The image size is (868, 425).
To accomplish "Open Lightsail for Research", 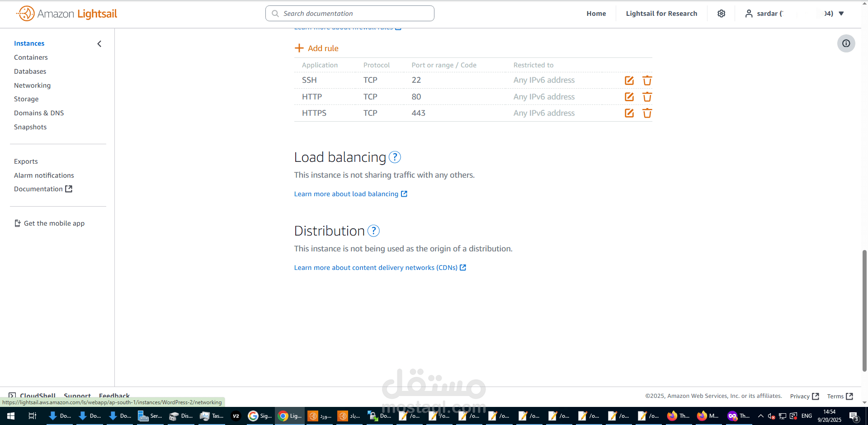I will pos(661,14).
